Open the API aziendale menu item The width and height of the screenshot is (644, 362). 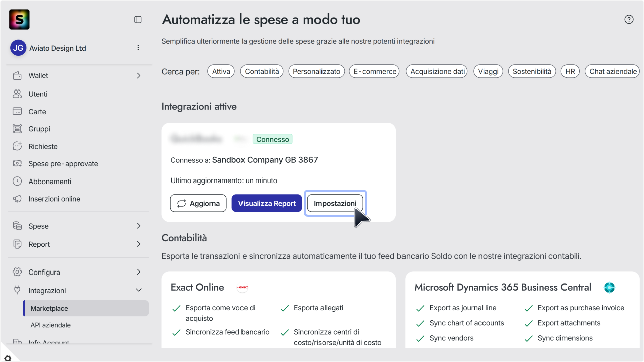click(50, 325)
